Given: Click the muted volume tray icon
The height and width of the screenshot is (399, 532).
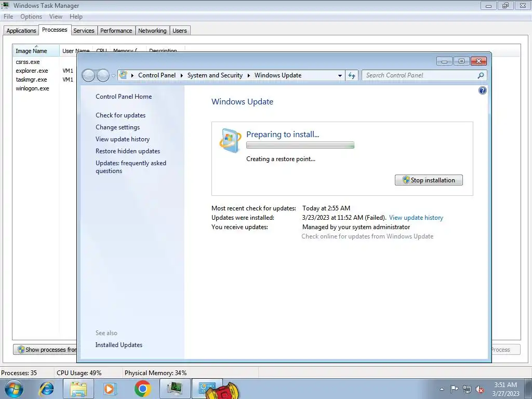Looking at the screenshot, I should [x=480, y=389].
